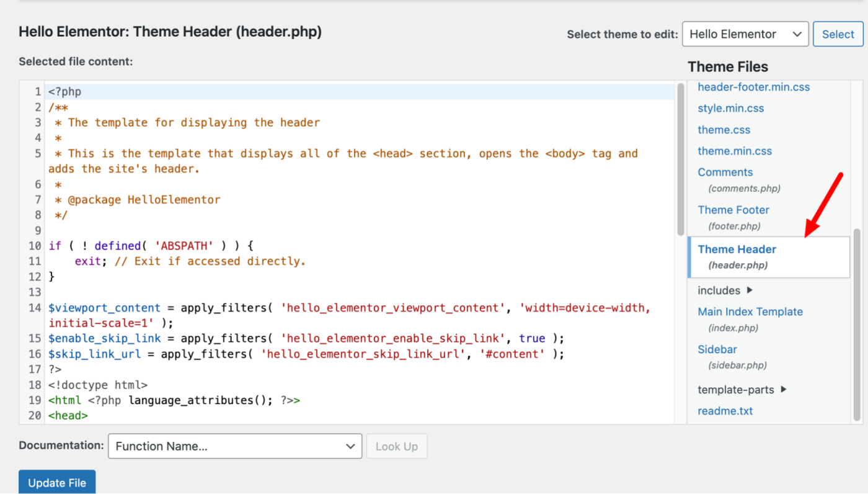This screenshot has height=494, width=868.
Task: Click the $enable_skip_link line of code
Action: [x=306, y=338]
